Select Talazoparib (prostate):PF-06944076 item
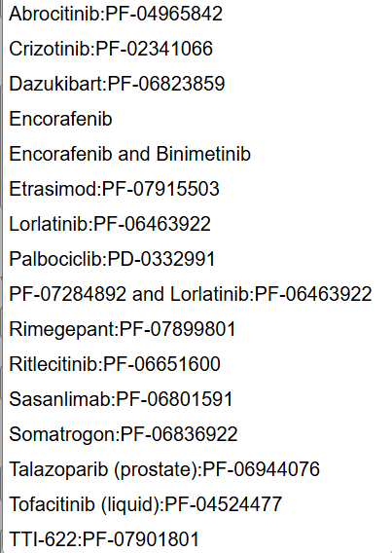Viewport: 392px width, 553px height. click(x=197, y=468)
